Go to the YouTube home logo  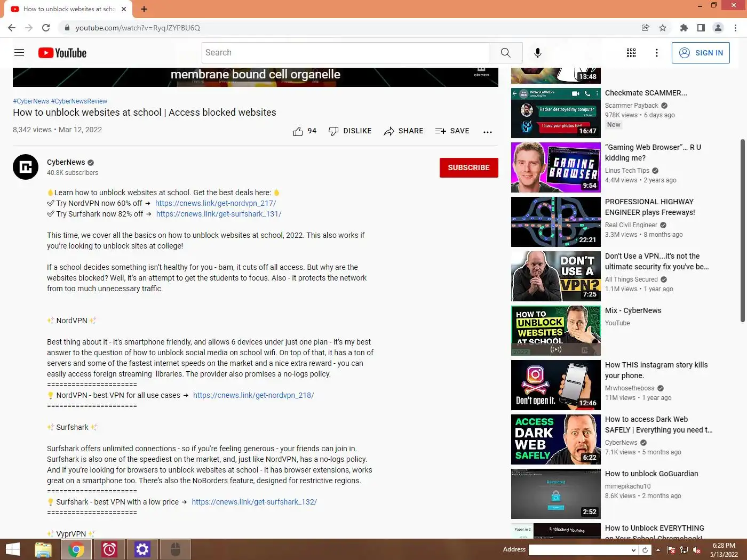(62, 53)
